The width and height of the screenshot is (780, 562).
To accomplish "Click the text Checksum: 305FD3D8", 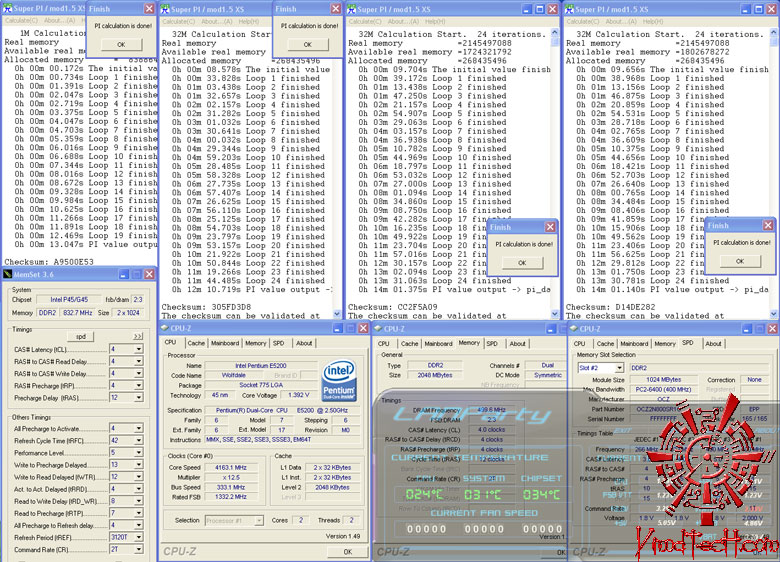I will point(206,307).
